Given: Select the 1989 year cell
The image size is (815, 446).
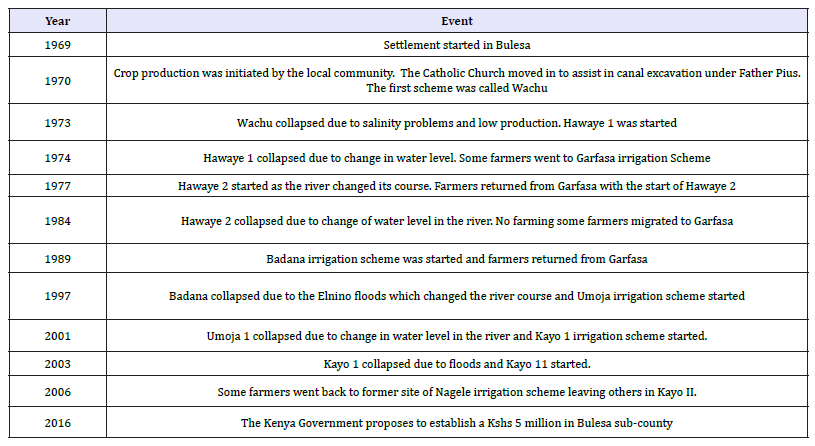Looking at the screenshot, I should (57, 258).
